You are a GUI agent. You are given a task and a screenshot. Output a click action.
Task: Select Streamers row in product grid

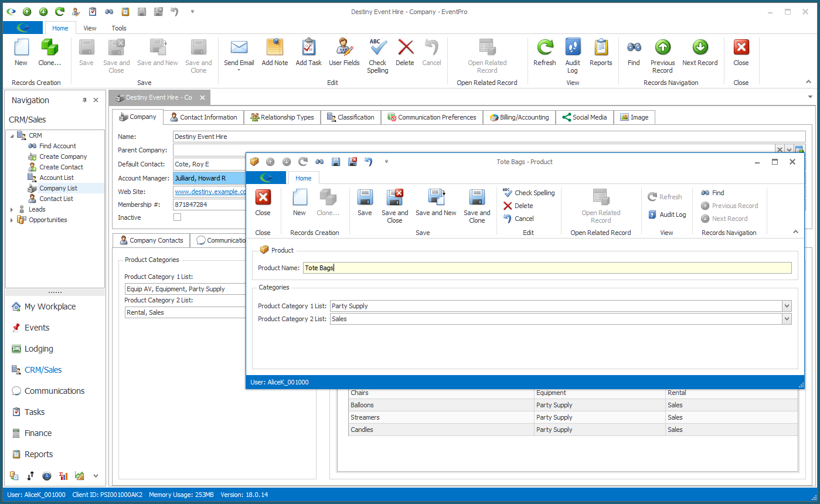click(x=573, y=417)
